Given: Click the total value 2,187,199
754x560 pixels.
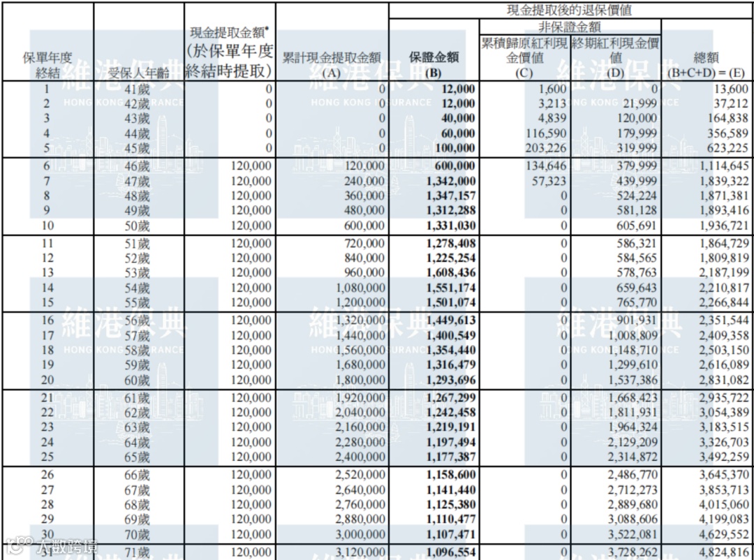Looking at the screenshot, I should pyautogui.click(x=724, y=273).
